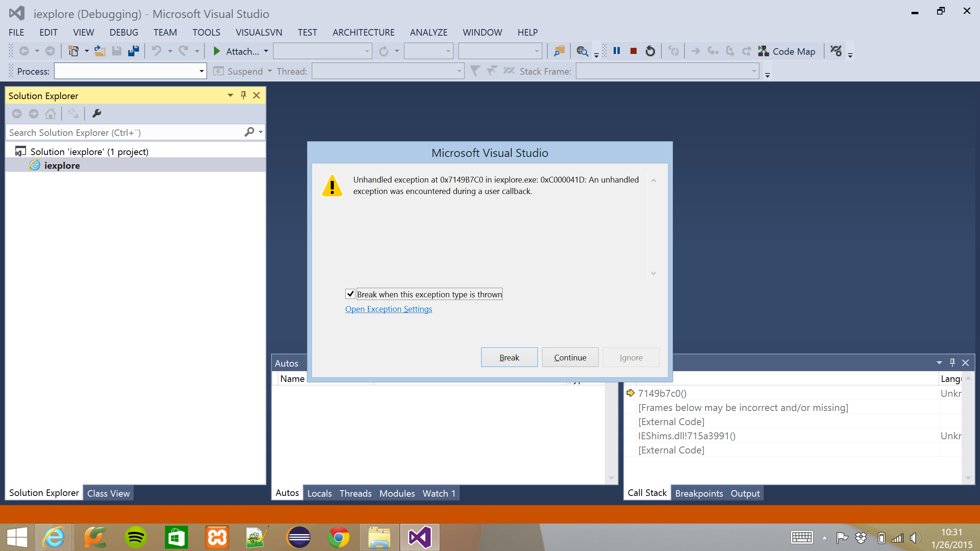Open the DEBUG menu

tap(124, 33)
